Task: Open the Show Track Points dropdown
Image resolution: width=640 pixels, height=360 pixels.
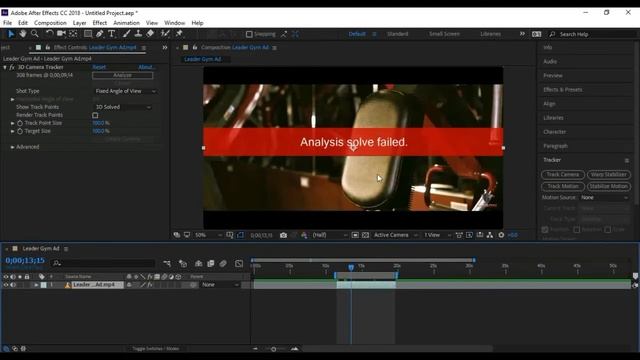Action: pos(122,107)
